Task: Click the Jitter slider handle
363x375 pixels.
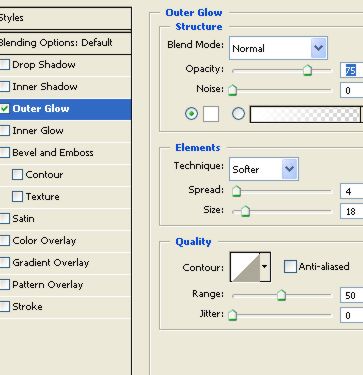Action: pos(232,315)
